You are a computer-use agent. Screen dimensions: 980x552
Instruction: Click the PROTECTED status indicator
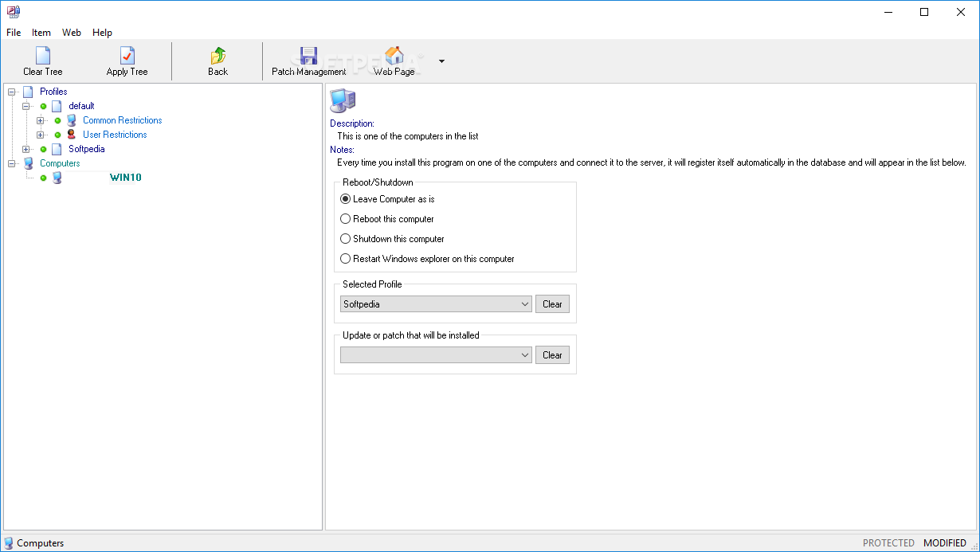888,543
